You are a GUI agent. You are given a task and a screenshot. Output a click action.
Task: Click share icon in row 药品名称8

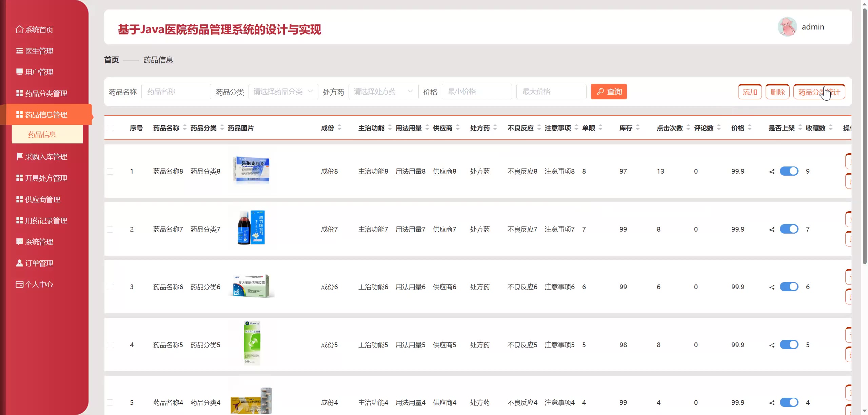(772, 172)
